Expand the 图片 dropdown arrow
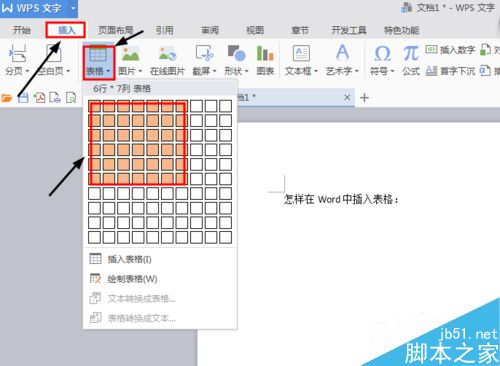Screen dimensions: 500x366 point(140,71)
